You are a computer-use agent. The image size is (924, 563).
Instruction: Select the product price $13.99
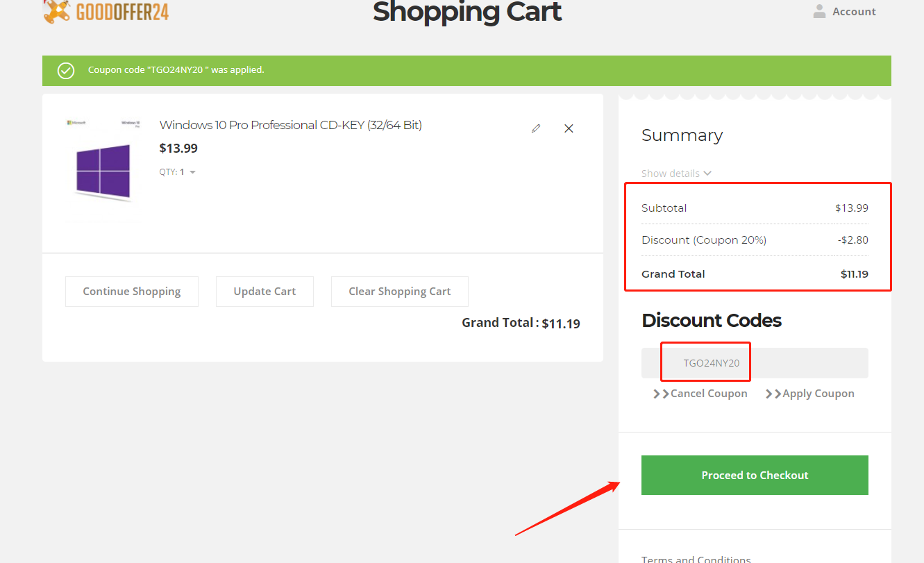coord(178,148)
